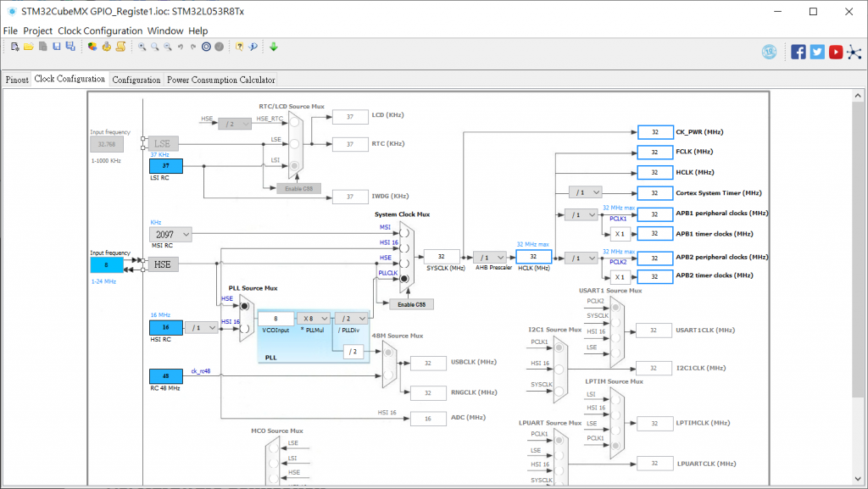Select MSI radio in System Clock Mux

[404, 233]
